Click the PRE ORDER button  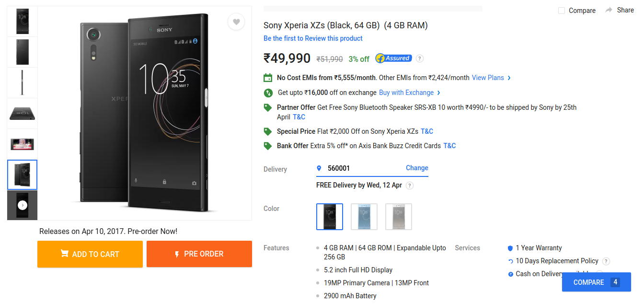coord(199,254)
